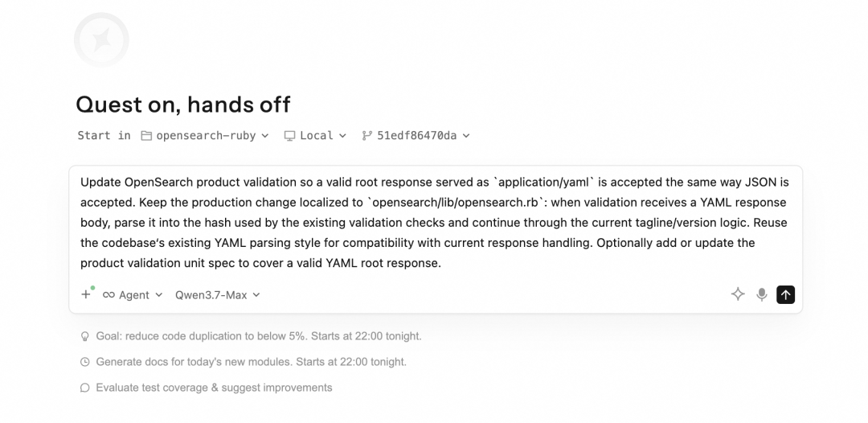Activate the microphone voice input

[762, 294]
